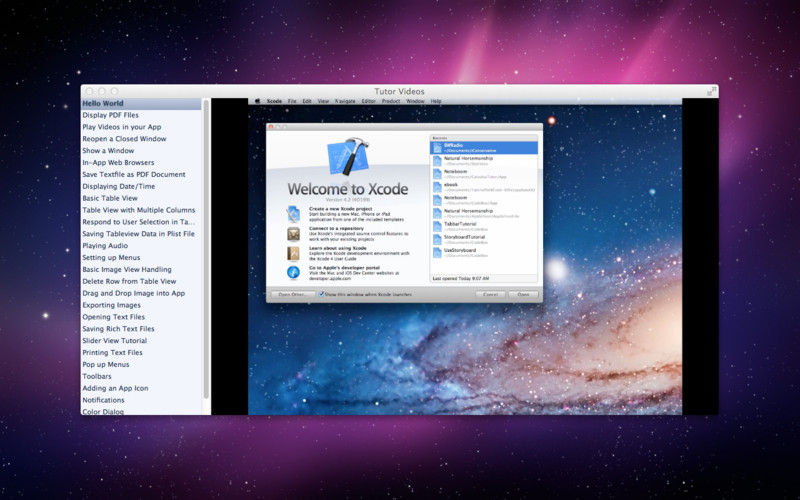Select Reopen a Closed Window tutorial
The width and height of the screenshot is (800, 500).
[x=141, y=139]
